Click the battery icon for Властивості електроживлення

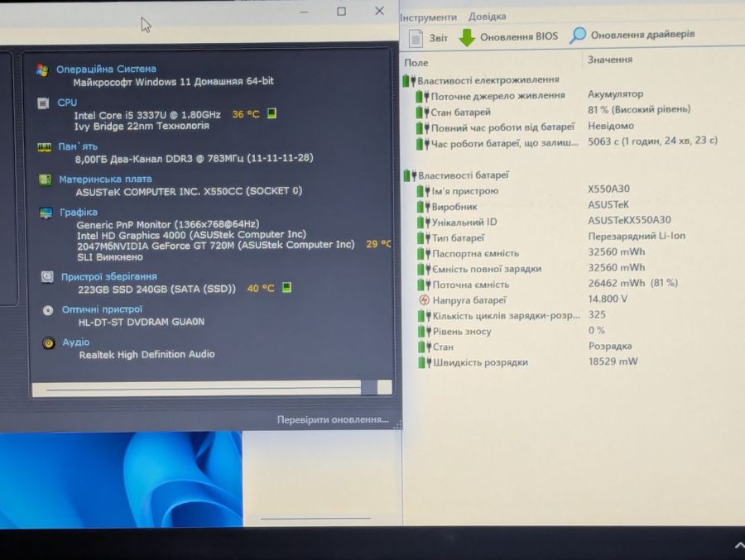coord(409,81)
